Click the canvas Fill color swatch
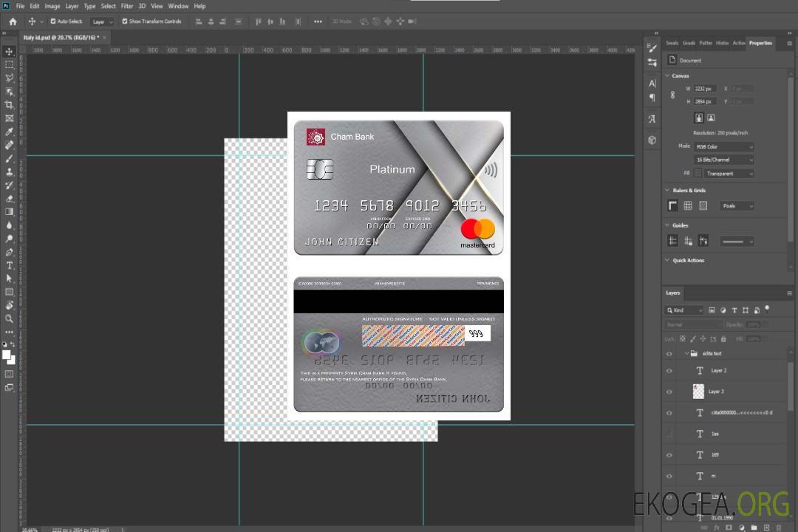Screen dimensions: 798x532 [698, 174]
